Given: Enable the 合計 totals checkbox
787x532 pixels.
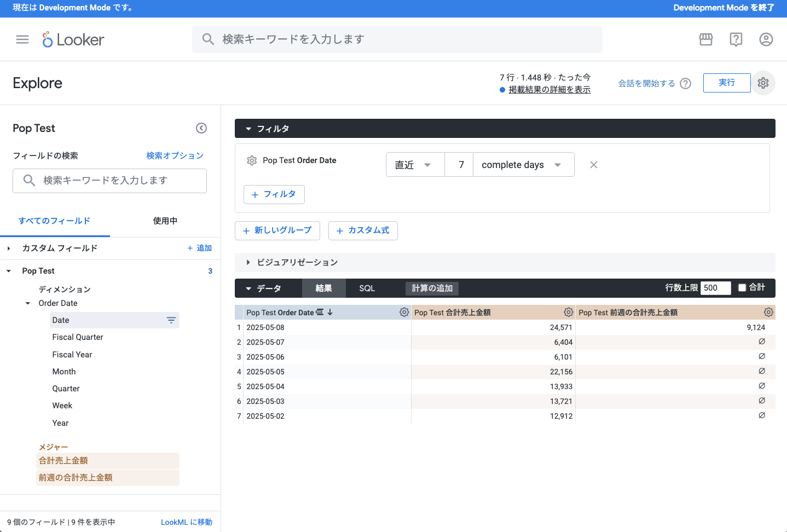Looking at the screenshot, I should [x=742, y=288].
